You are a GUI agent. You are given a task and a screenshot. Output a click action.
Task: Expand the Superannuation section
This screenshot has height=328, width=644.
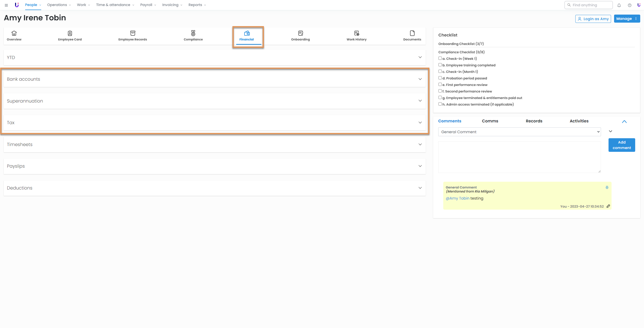420,101
